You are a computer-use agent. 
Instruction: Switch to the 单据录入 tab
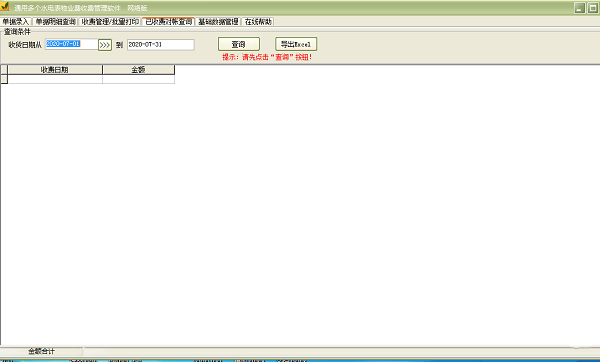16,22
